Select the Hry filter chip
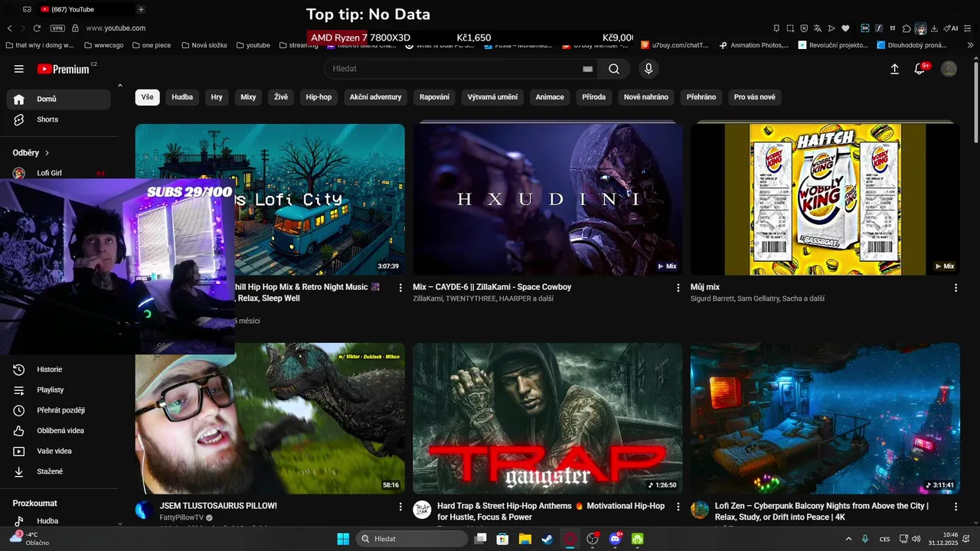 pos(217,97)
